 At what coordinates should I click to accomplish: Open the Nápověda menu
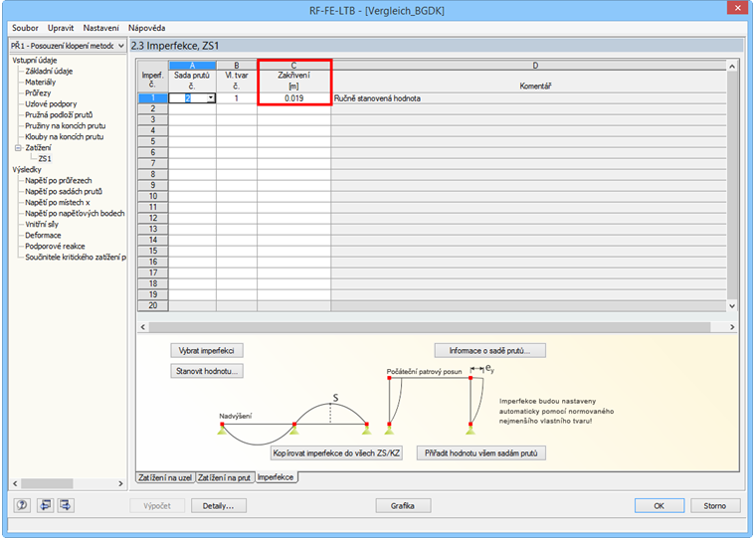click(x=146, y=28)
